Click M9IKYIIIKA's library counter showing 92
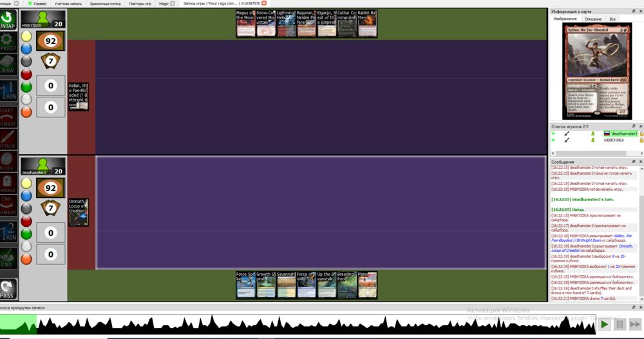644x339 pixels. (x=50, y=41)
